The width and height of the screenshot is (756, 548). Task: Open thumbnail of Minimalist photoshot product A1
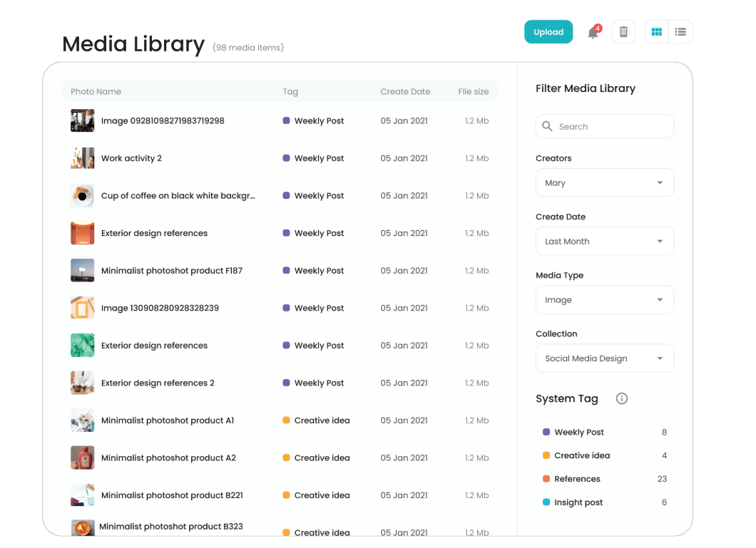(x=83, y=420)
